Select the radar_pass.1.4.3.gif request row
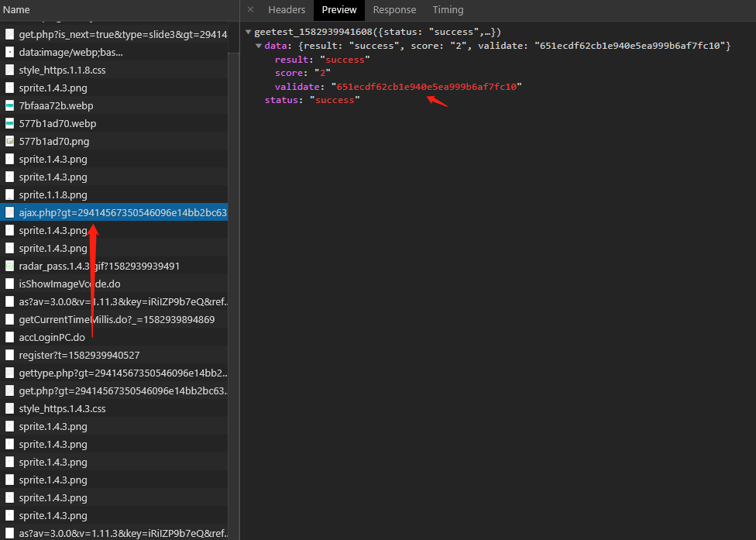Viewport: 756px width, 540px height. 114,267
